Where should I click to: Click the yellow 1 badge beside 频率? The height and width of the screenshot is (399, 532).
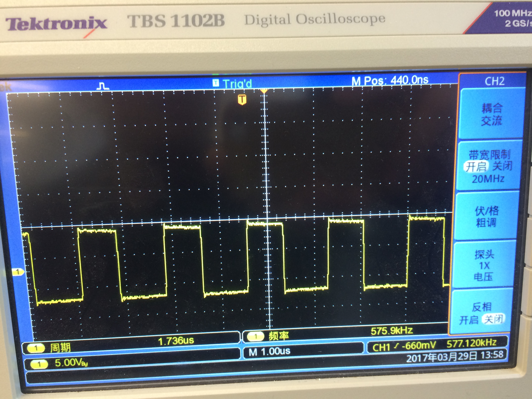pos(255,336)
